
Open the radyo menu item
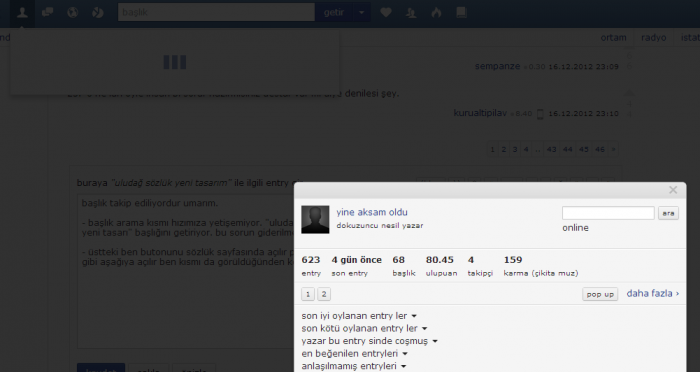[x=654, y=38]
